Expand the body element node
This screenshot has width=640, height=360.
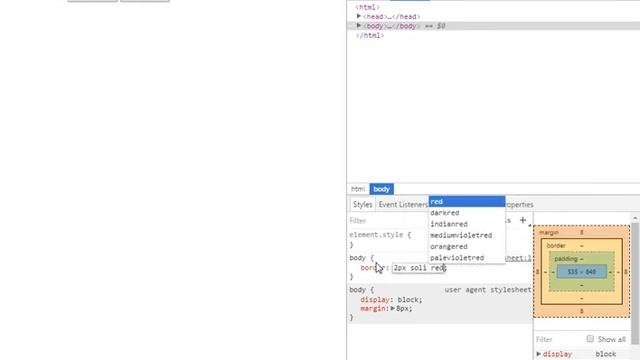coord(358,26)
